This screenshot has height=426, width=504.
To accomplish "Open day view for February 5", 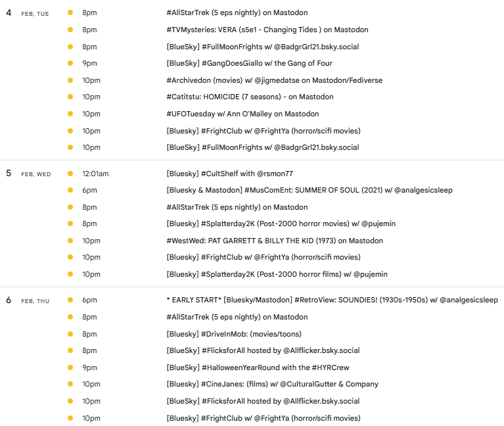I will click(x=9, y=174).
